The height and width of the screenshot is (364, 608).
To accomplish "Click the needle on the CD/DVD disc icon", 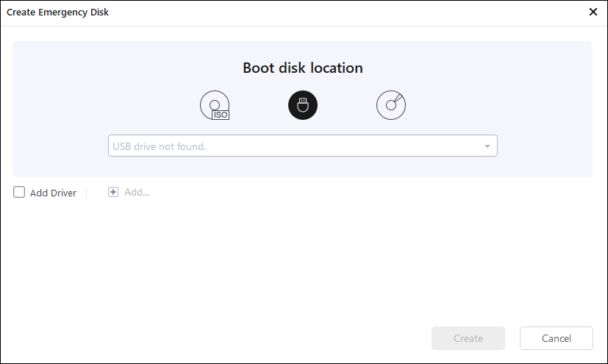I will tap(396, 100).
